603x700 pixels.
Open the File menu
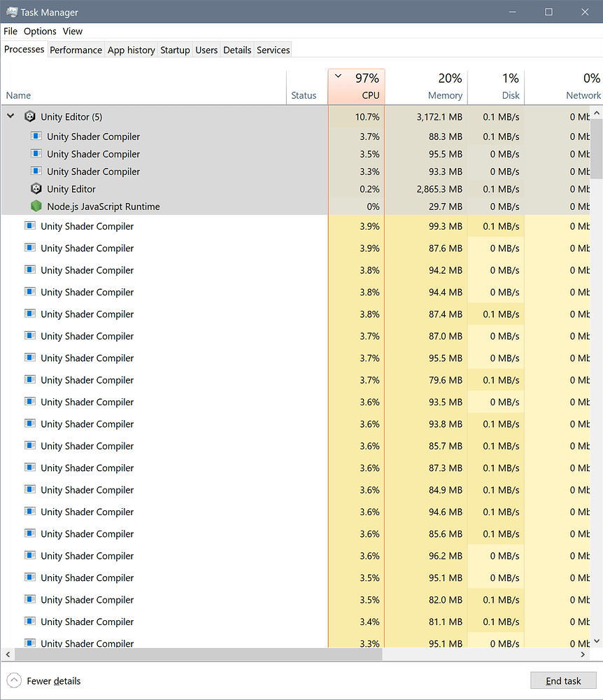click(10, 31)
